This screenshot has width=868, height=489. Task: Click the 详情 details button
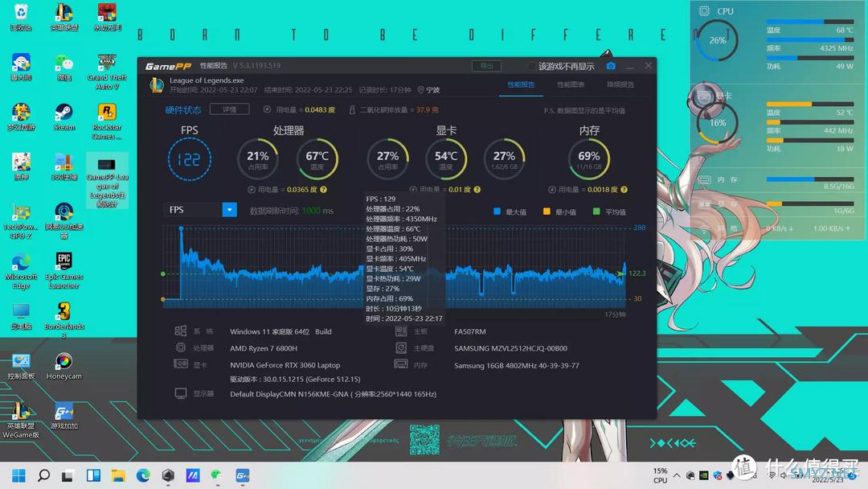230,109
